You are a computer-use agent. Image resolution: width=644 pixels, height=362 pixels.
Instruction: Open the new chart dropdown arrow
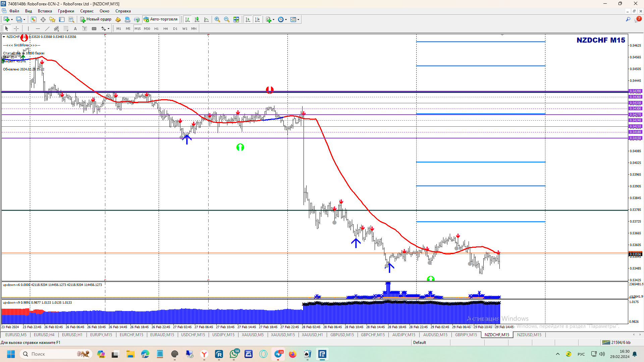point(12,19)
